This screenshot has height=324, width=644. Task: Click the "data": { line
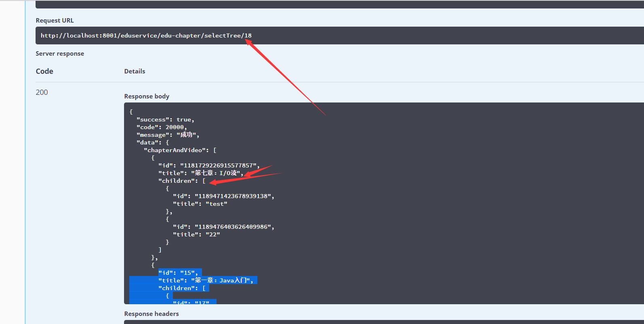(153, 142)
